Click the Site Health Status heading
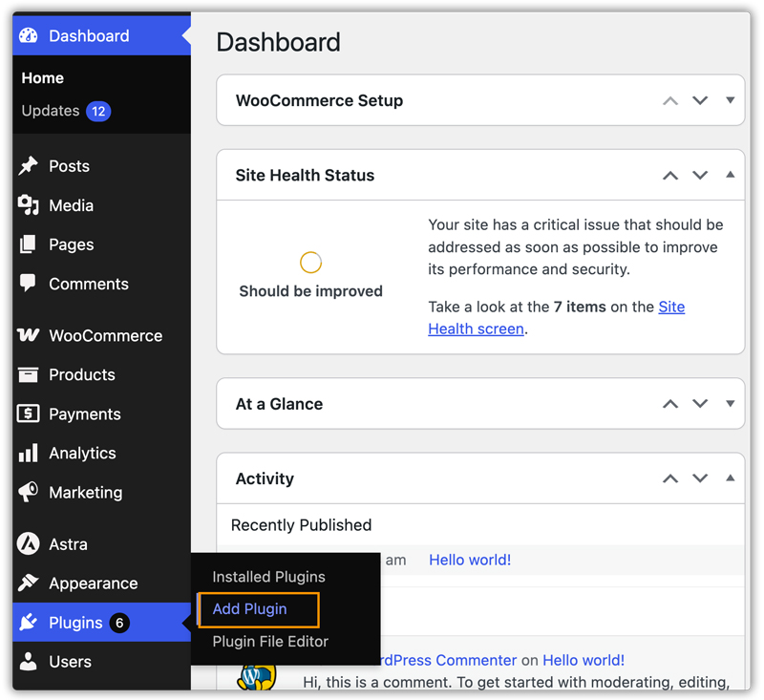Viewport: 764px width, 700px height. (305, 175)
